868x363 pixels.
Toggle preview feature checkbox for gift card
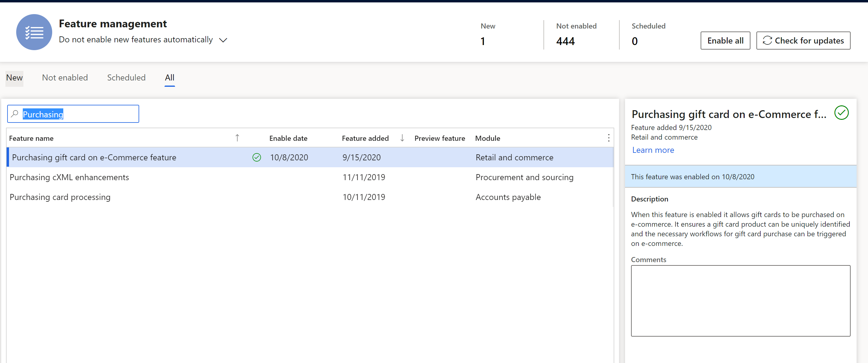coord(439,157)
